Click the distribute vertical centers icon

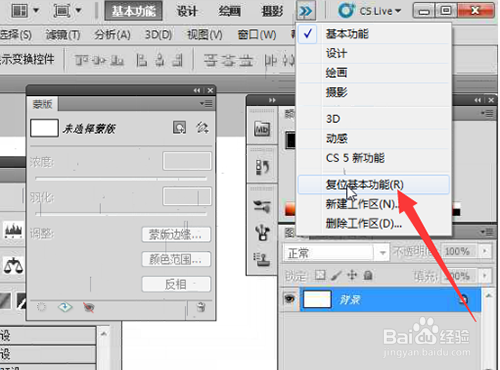tap(228, 61)
